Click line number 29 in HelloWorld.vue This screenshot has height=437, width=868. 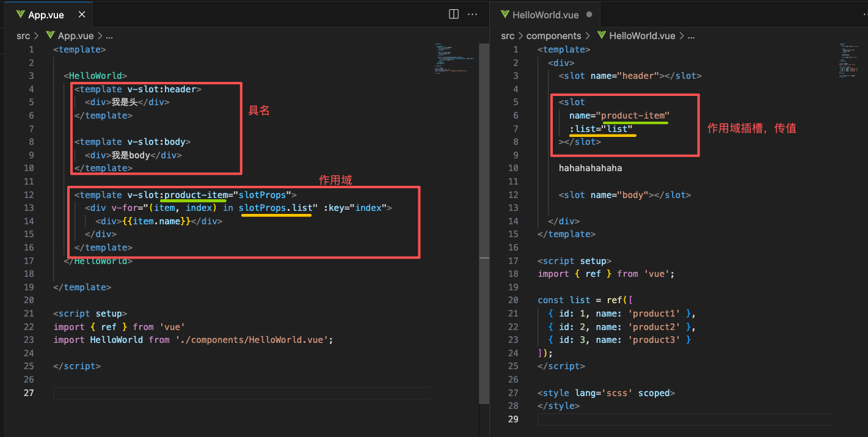point(514,419)
